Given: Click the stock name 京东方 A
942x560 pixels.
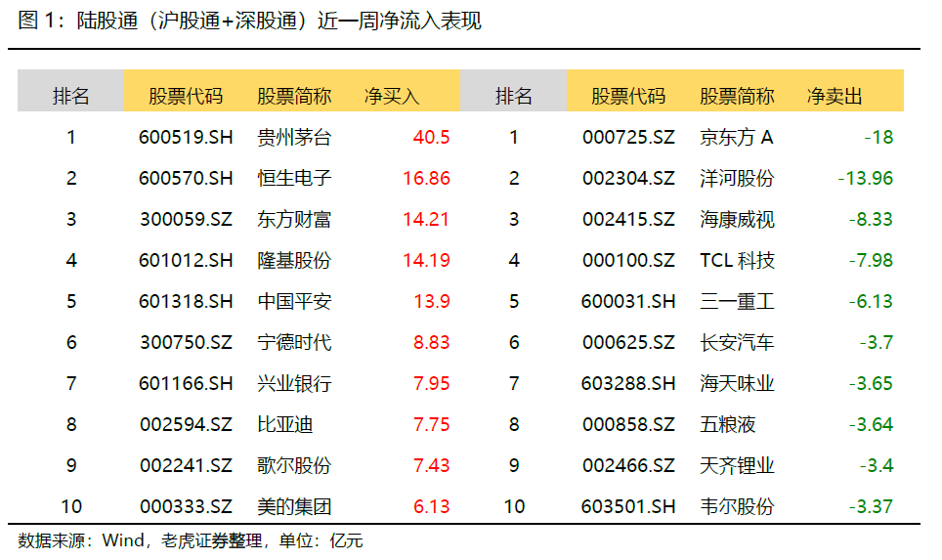Looking at the screenshot, I should 737,137.
